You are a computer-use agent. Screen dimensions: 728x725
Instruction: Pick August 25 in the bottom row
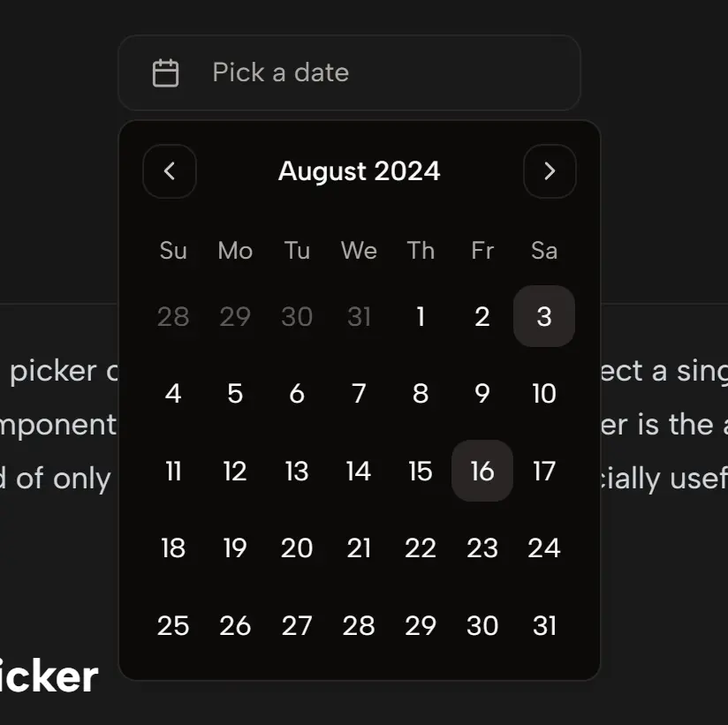tap(173, 625)
